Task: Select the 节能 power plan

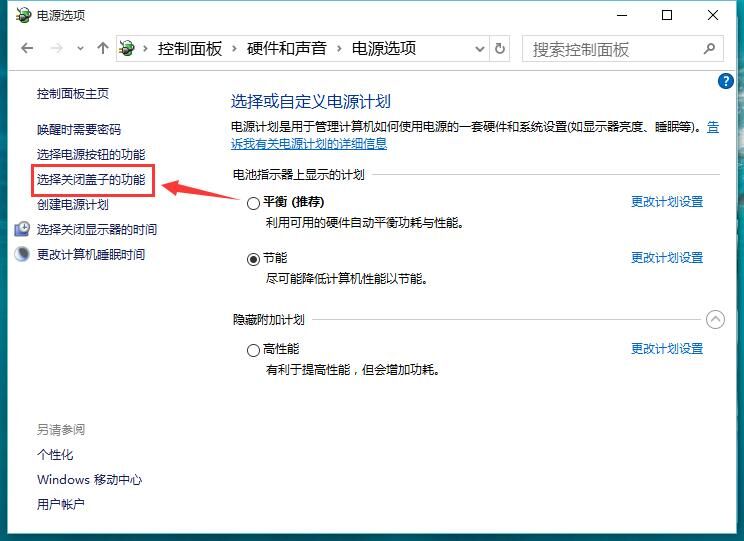Action: [253, 258]
